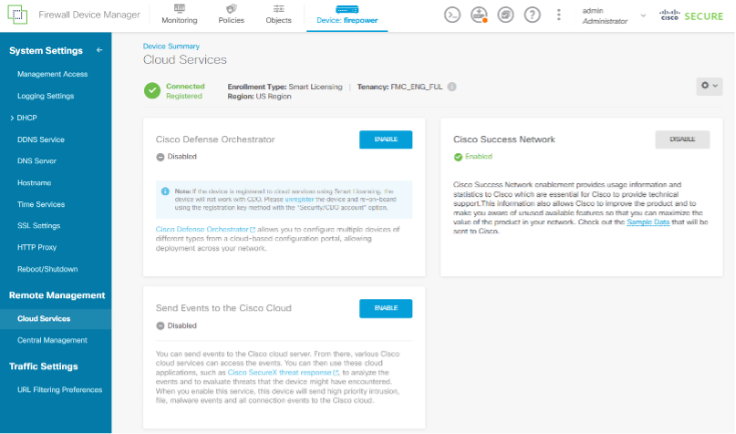Image resolution: width=736 pixels, height=434 pixels.
Task: Open the gear settings dropdown
Action: 708,87
